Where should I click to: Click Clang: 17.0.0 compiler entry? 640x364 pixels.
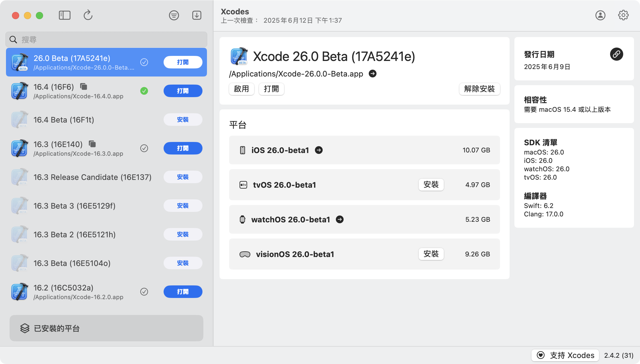(544, 214)
